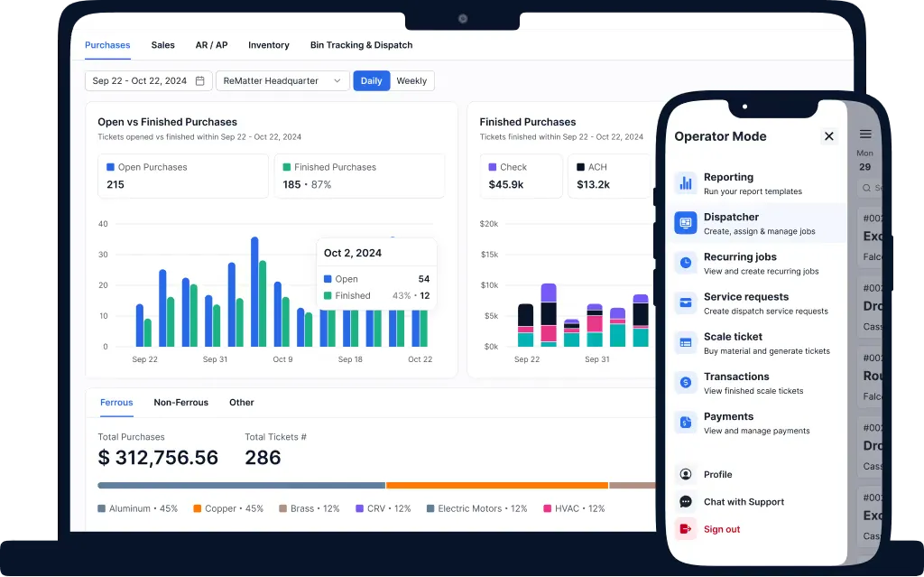Click the Chat with Support bubble icon
Image resolution: width=924 pixels, height=577 pixels.
pos(686,502)
